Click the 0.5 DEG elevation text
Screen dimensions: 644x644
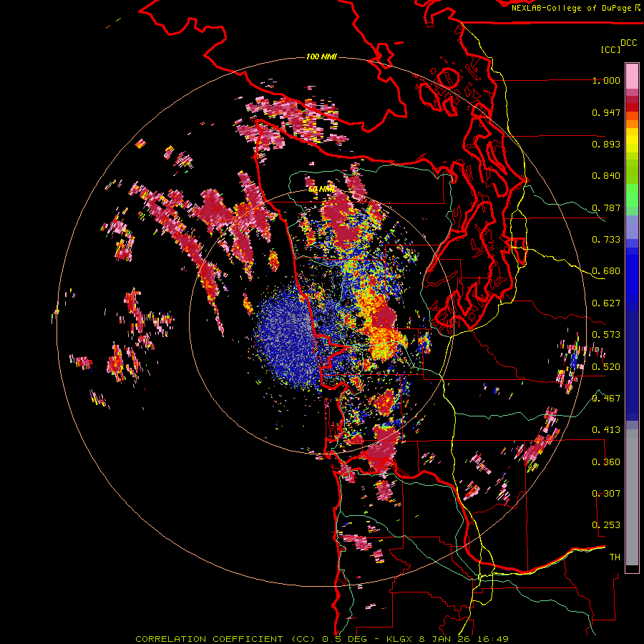point(345,639)
